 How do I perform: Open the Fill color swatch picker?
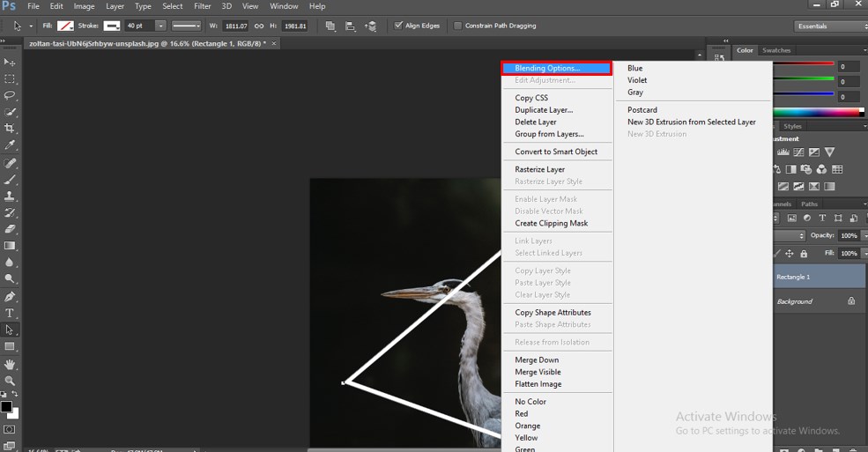(x=65, y=26)
